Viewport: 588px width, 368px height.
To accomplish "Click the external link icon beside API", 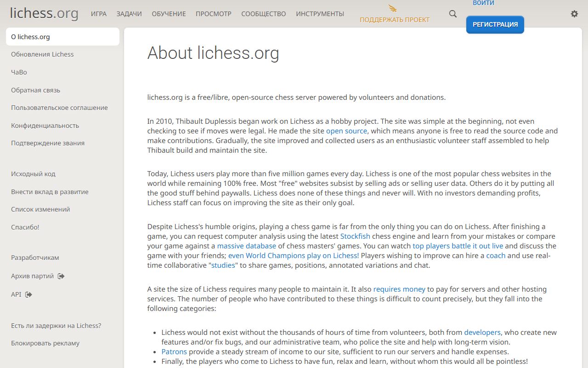I will [28, 294].
